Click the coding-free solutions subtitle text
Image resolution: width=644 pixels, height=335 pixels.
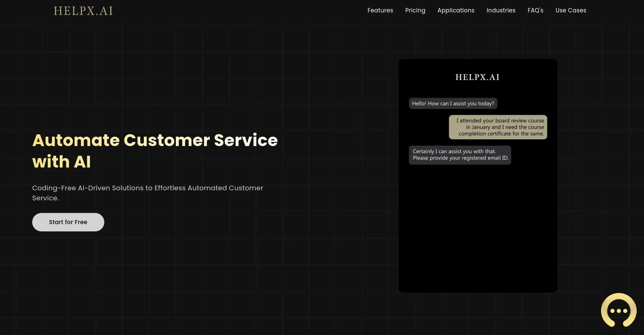(148, 193)
